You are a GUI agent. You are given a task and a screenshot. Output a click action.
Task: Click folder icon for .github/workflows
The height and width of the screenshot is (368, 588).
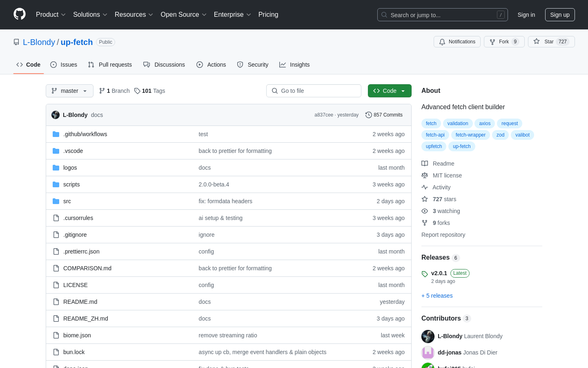[x=56, y=134]
